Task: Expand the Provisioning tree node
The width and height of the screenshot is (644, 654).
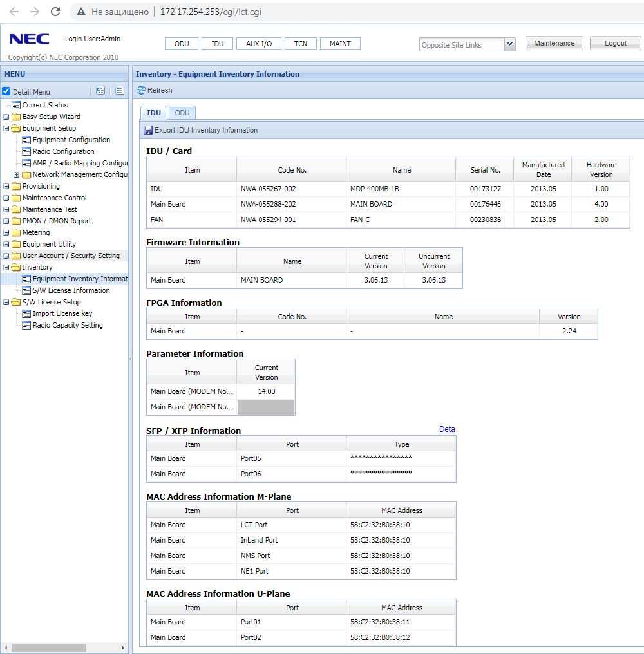Action: 6,187
